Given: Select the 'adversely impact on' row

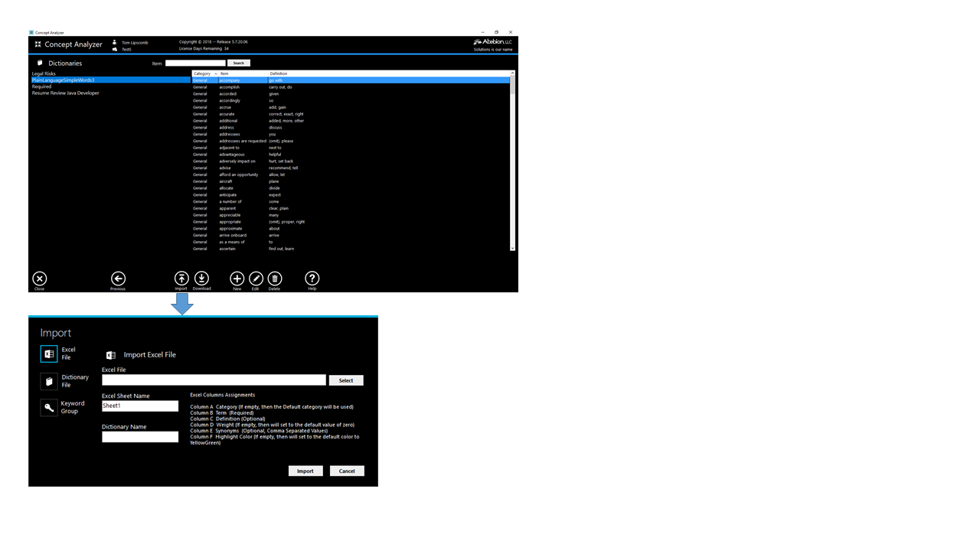Looking at the screenshot, I should coord(351,161).
